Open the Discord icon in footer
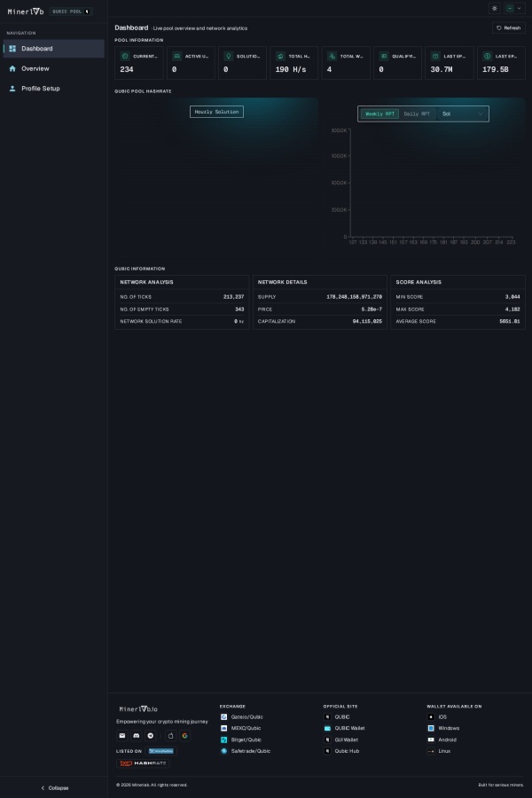 click(136, 735)
